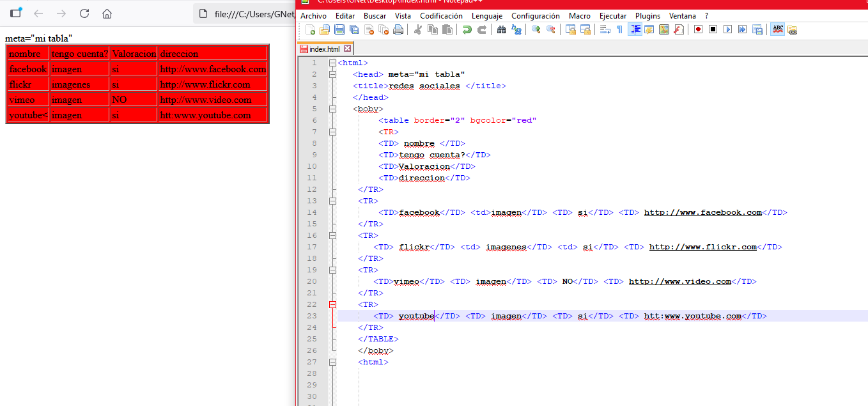Open Find with the binoculars icon
The height and width of the screenshot is (406, 868).
click(501, 29)
